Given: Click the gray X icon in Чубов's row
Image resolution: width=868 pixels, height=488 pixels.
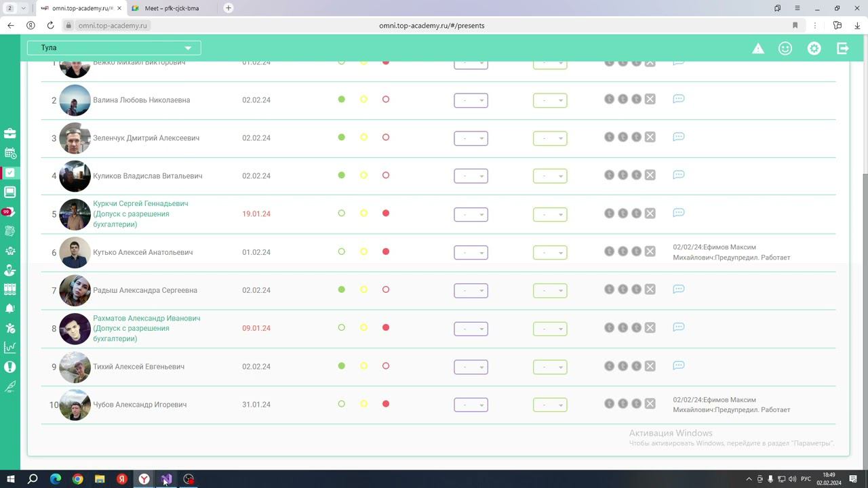Looking at the screenshot, I should pos(650,404).
